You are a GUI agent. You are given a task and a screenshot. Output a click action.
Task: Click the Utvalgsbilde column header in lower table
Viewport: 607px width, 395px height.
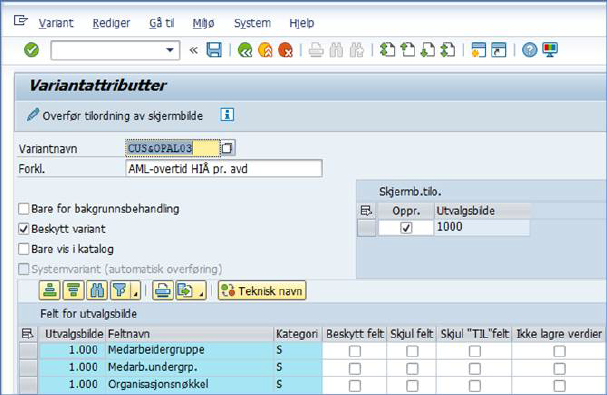[x=72, y=334]
